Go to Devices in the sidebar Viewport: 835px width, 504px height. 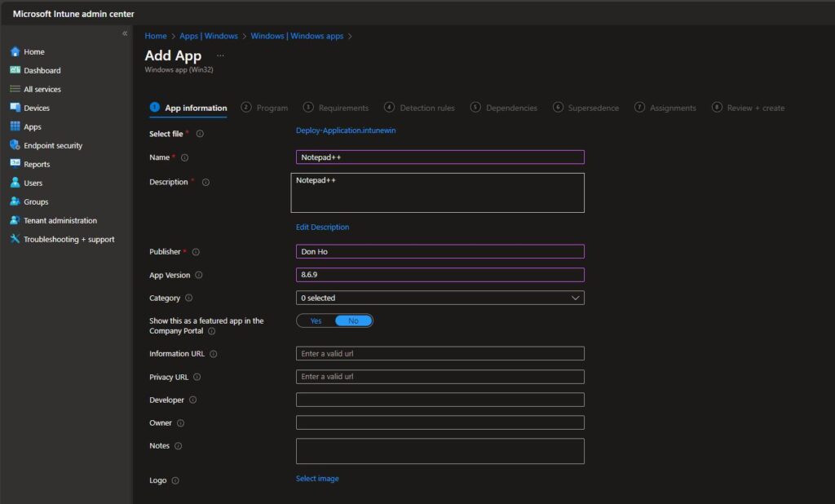coord(30,108)
